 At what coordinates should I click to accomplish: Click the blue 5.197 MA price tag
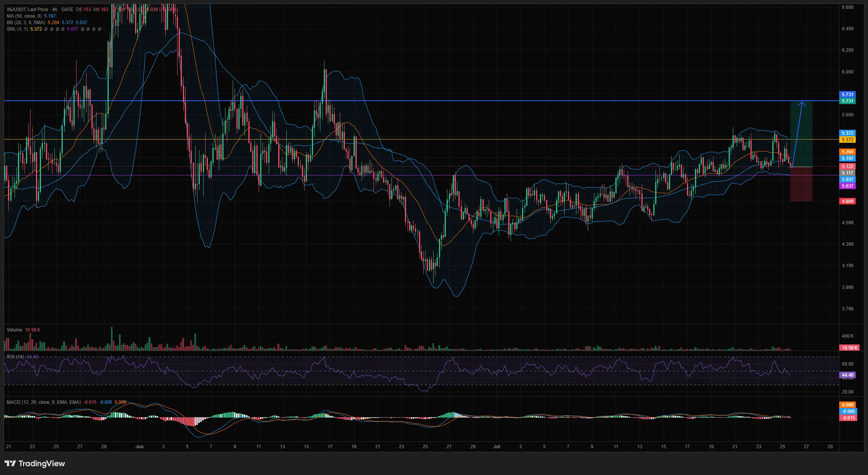[x=848, y=158]
